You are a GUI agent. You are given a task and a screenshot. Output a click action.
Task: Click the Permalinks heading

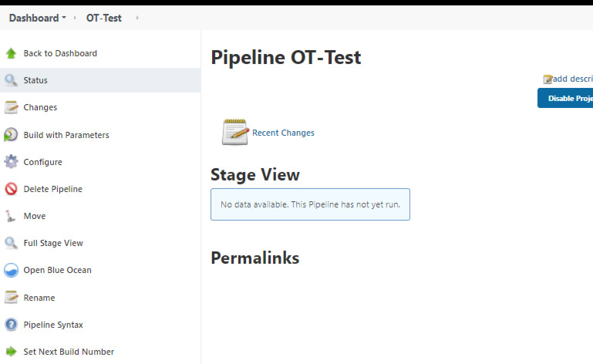tap(255, 258)
